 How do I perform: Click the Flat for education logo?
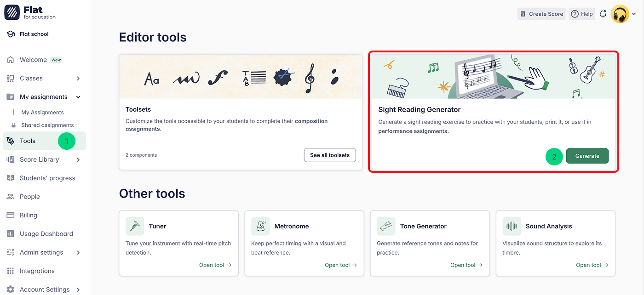click(x=30, y=13)
